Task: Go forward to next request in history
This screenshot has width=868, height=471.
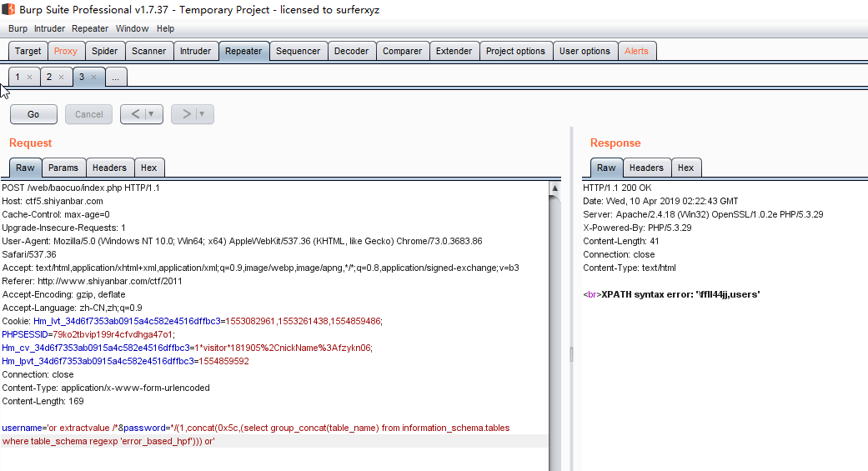Action: pos(186,114)
